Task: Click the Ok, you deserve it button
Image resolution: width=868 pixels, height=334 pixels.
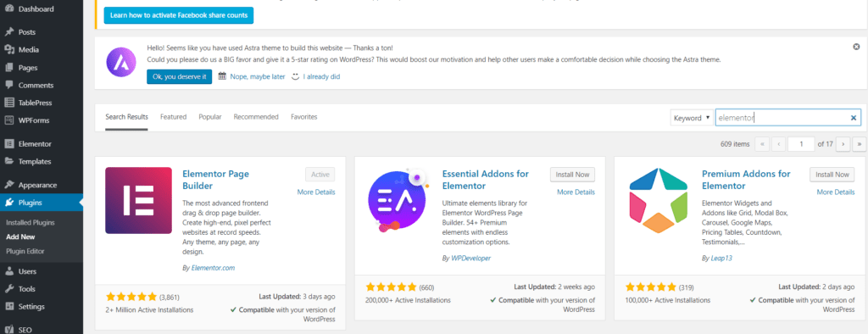Action: coord(180,76)
